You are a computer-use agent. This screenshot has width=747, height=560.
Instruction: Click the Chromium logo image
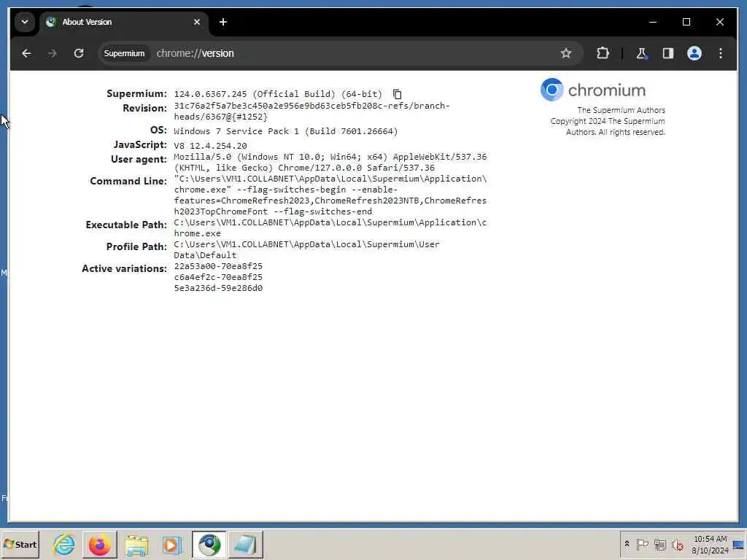click(593, 90)
